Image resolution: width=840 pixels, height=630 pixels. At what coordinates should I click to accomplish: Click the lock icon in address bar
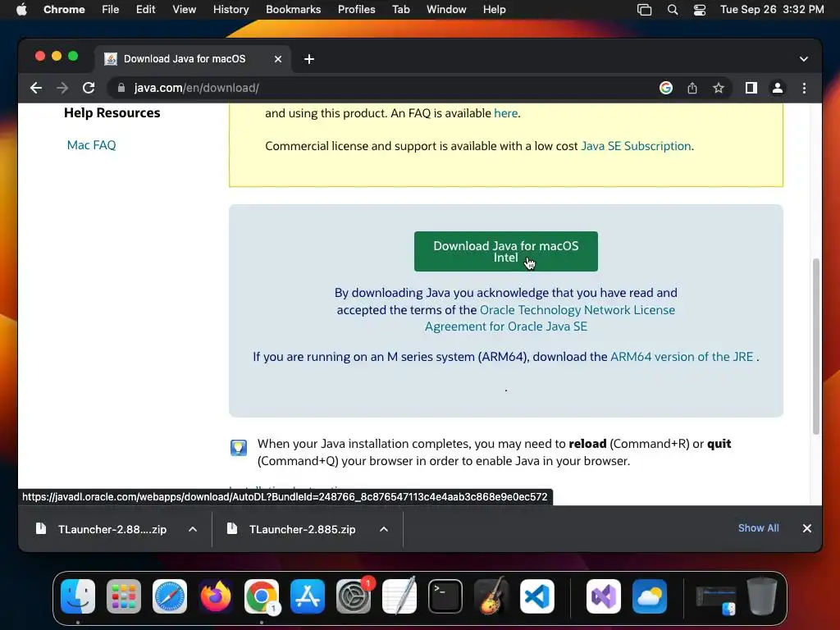(x=121, y=88)
